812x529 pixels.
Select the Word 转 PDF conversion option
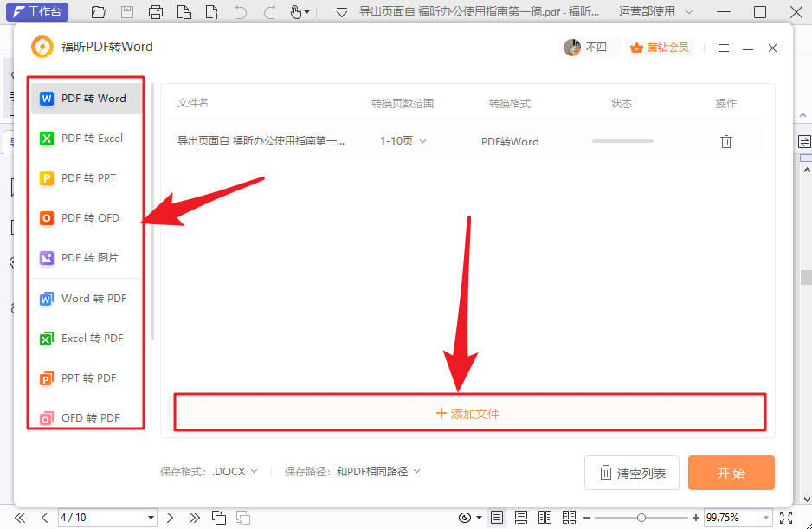tap(86, 298)
